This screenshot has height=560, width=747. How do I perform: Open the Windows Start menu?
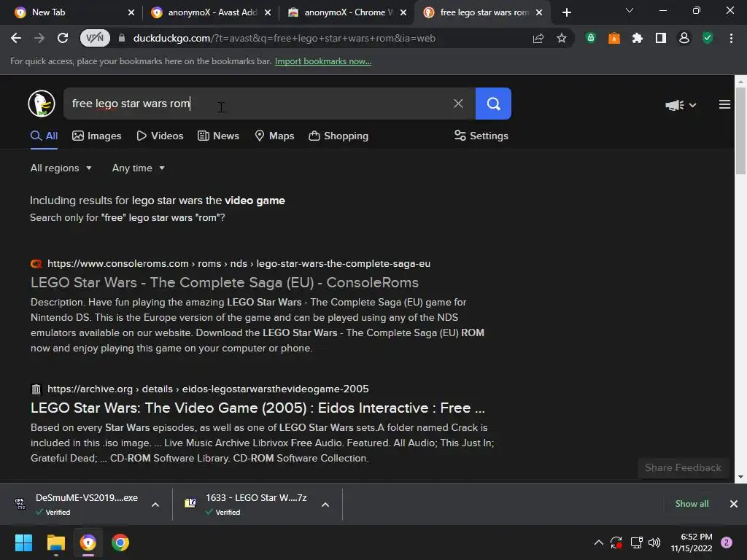click(x=23, y=542)
